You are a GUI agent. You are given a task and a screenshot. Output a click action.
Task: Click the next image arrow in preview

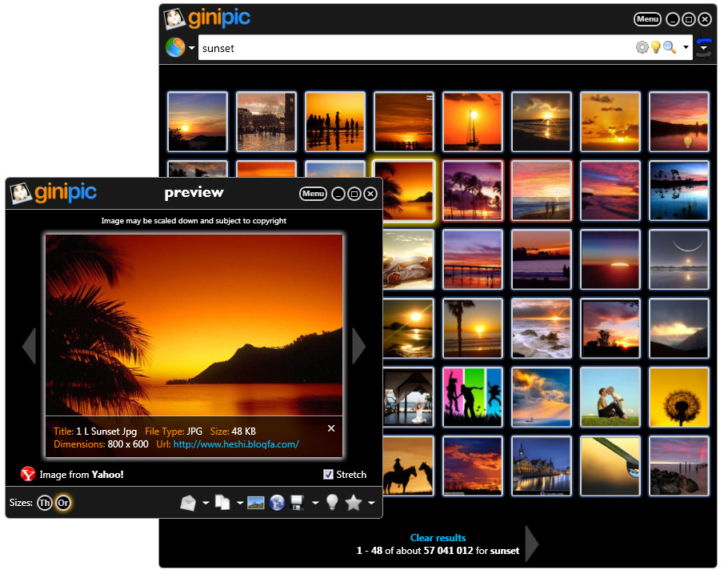359,346
